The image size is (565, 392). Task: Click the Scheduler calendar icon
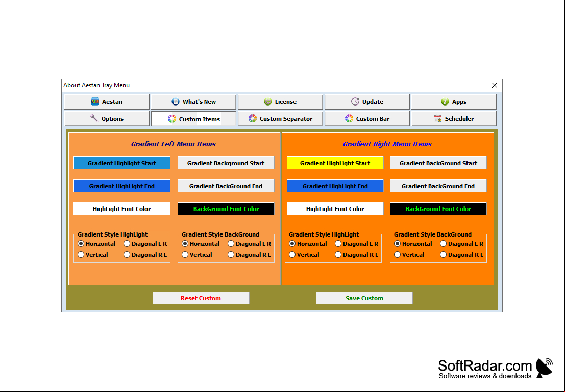click(438, 118)
